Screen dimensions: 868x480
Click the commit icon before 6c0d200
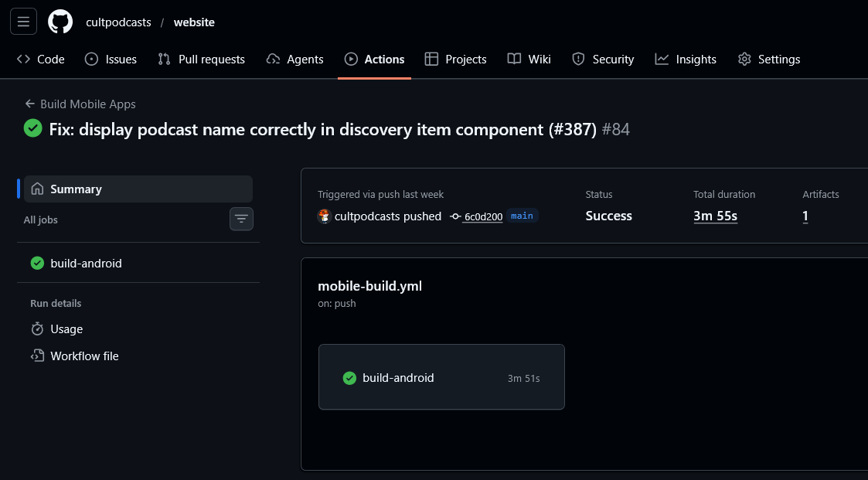coord(457,216)
